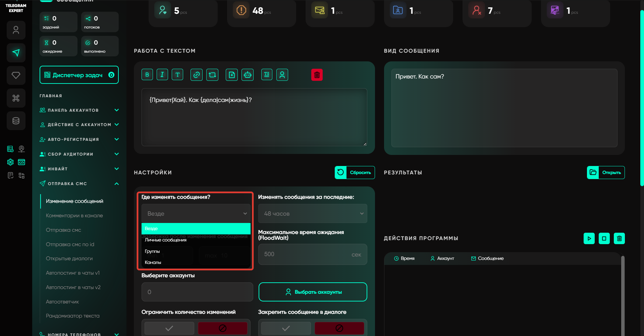Click the FloodWait max time input field

[305, 254]
